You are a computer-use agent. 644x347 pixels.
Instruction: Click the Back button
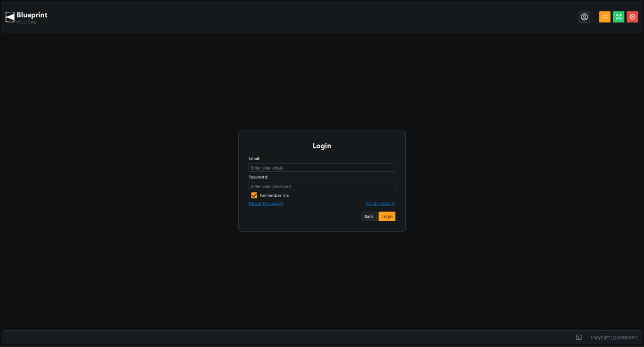pyautogui.click(x=369, y=217)
